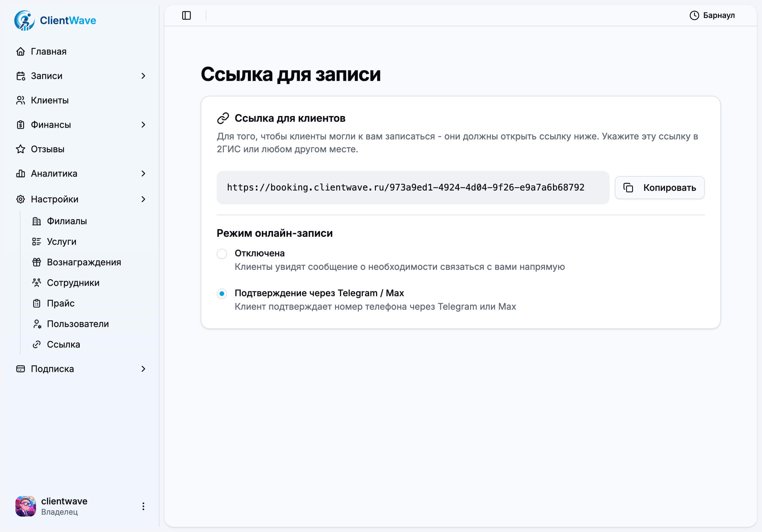The width and height of the screenshot is (762, 532).
Task: Open Клиенты via the people icon
Action: tap(21, 100)
